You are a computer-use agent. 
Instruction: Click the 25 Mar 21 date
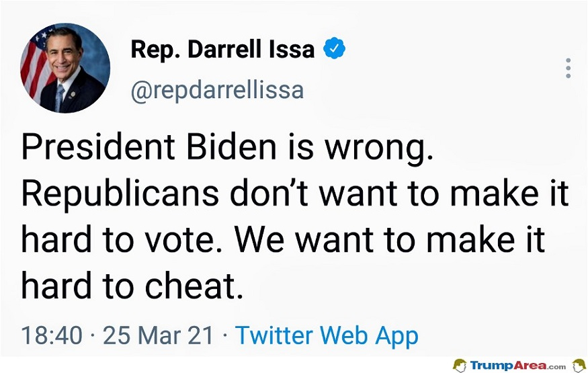tap(158, 335)
